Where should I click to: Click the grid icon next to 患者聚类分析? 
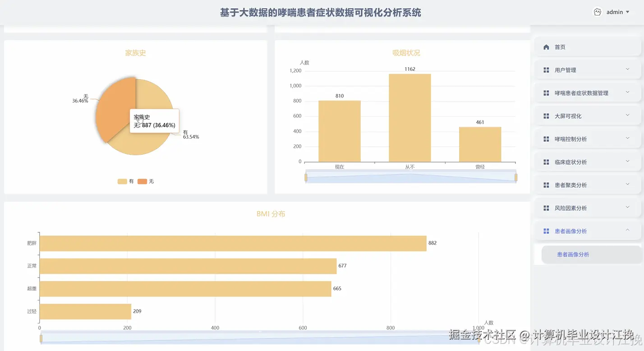[546, 185]
